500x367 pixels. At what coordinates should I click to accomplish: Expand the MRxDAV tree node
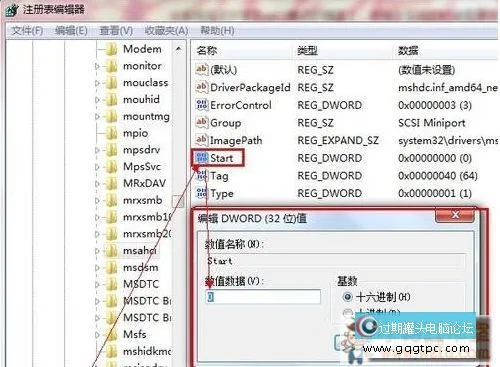[x=97, y=184]
